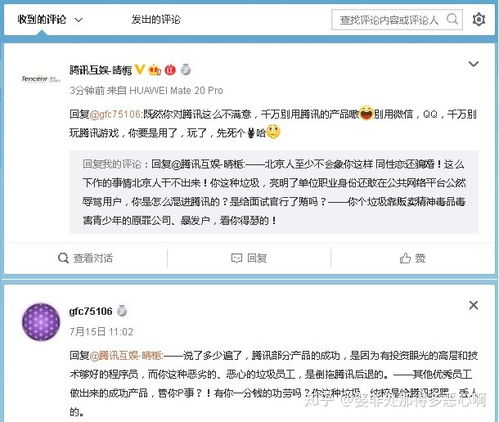This screenshot has height=422, width=499.
Task: Open @gfc75106 mention link
Action: [x=115, y=114]
